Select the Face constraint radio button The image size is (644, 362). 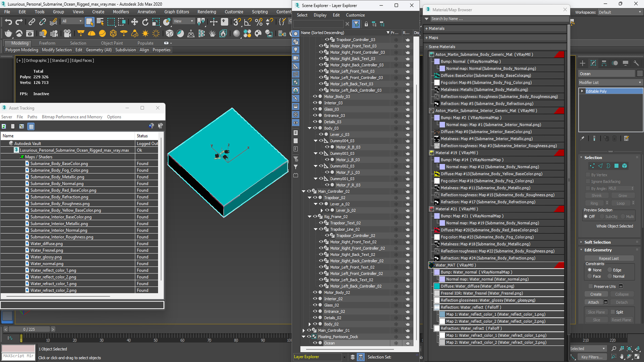click(x=589, y=276)
